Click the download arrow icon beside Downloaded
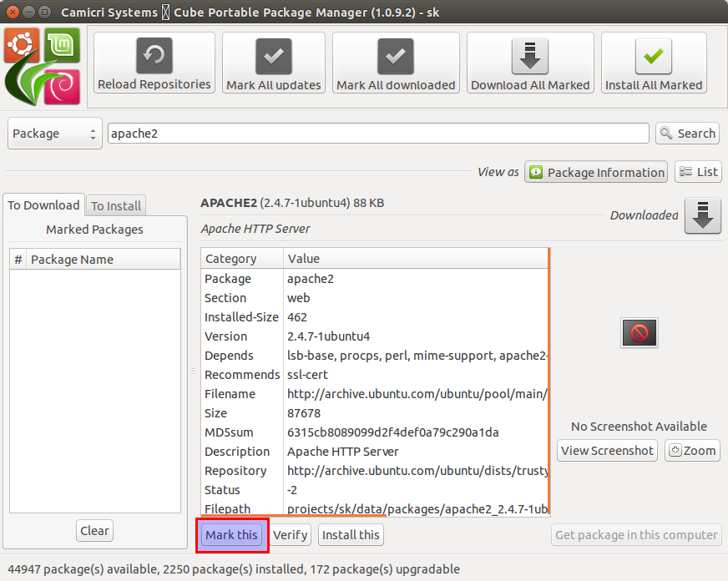The width and height of the screenshot is (728, 581). point(703,215)
